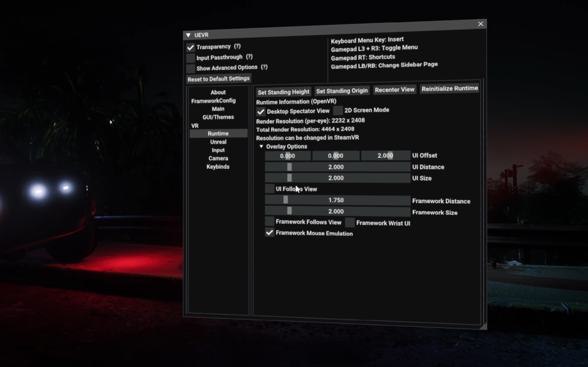This screenshot has height=367, width=588.
Task: Click Reset to Default Settings
Action: pyautogui.click(x=218, y=78)
